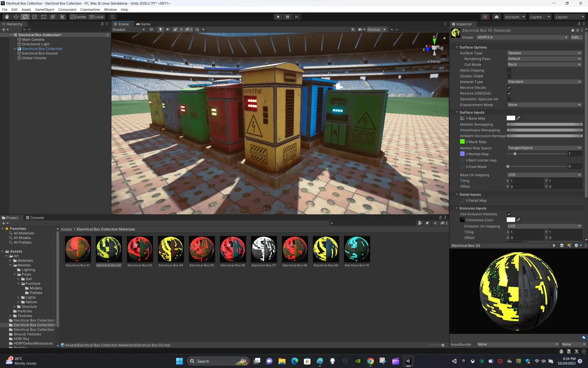Click the Pause button

(287, 17)
